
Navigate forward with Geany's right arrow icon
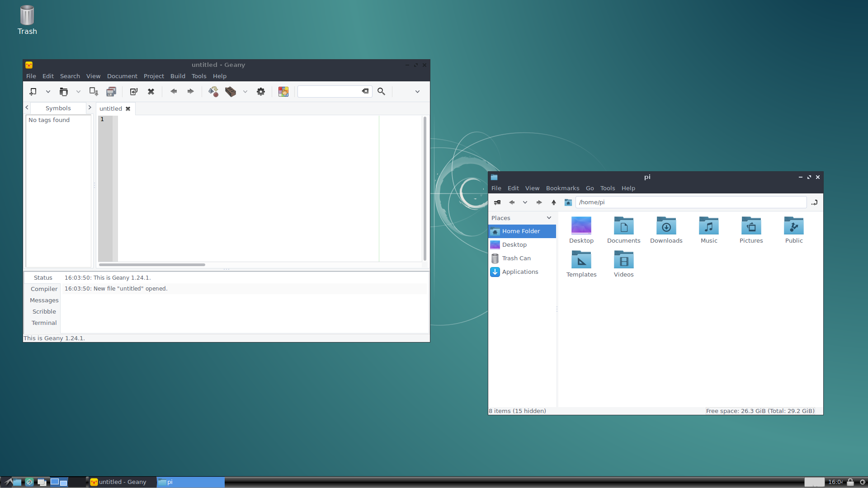(190, 91)
